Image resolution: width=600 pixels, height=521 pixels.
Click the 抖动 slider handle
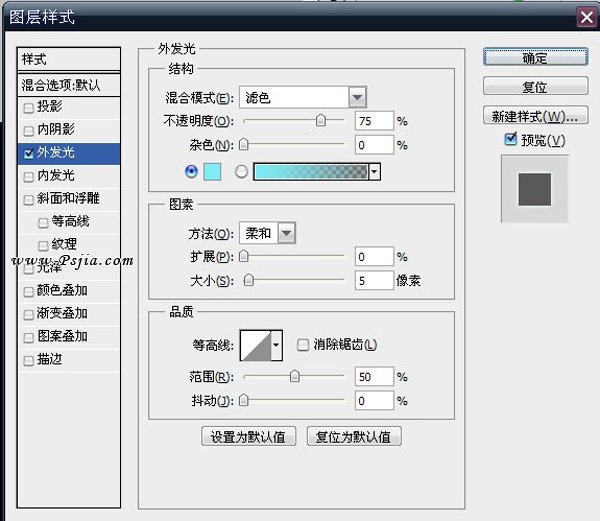coord(243,401)
